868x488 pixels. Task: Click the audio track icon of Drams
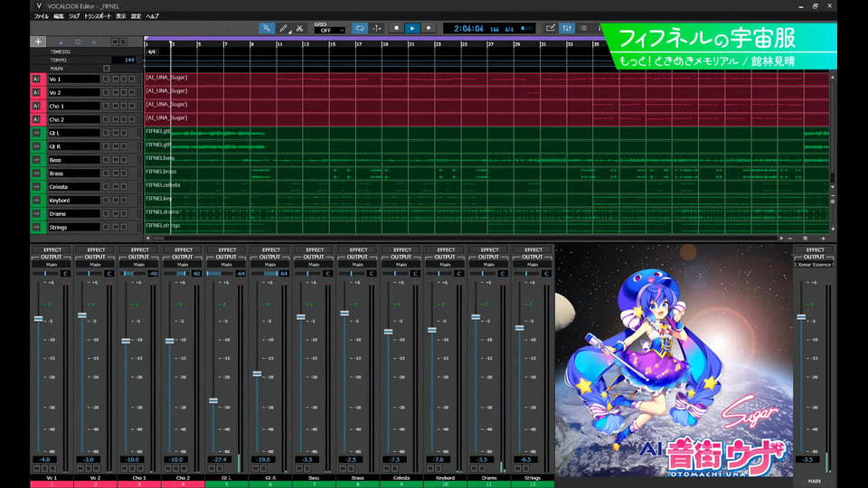click(36, 213)
